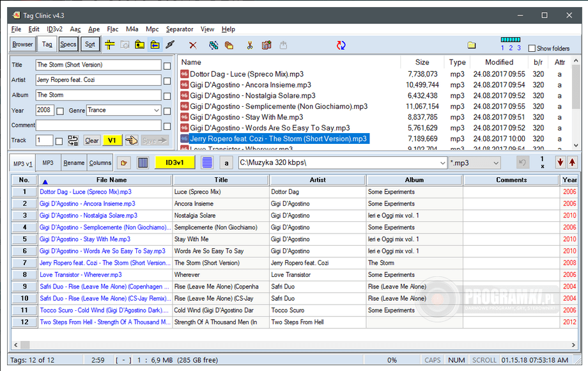Click the file list vertical scrollbar down arrow
This screenshot has height=371, width=588.
(576, 146)
